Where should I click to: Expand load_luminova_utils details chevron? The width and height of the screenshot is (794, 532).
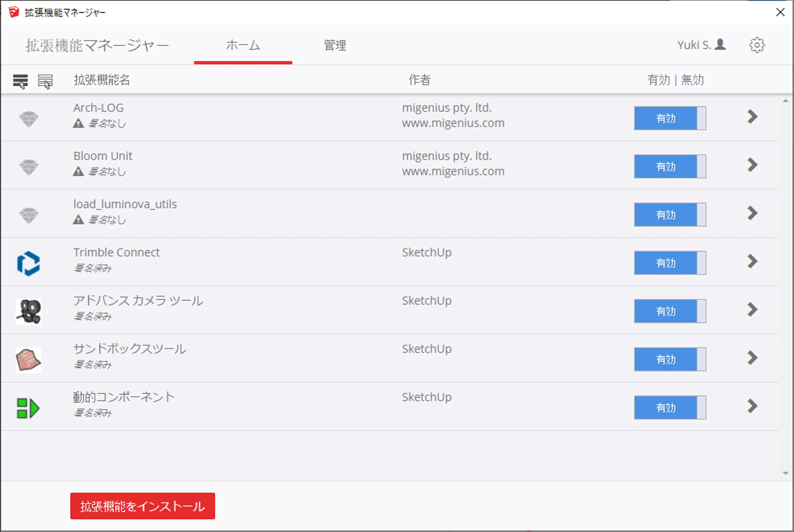(x=752, y=213)
